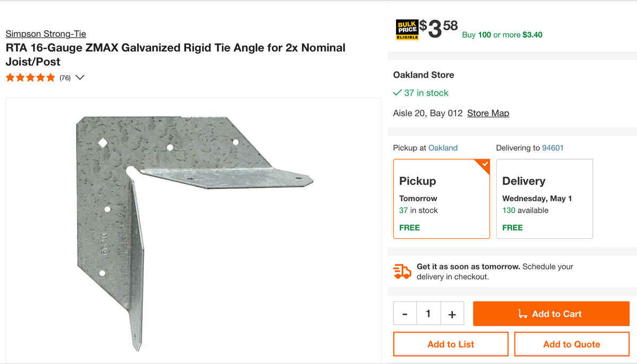Decrease quantity using the minus icon

404,314
